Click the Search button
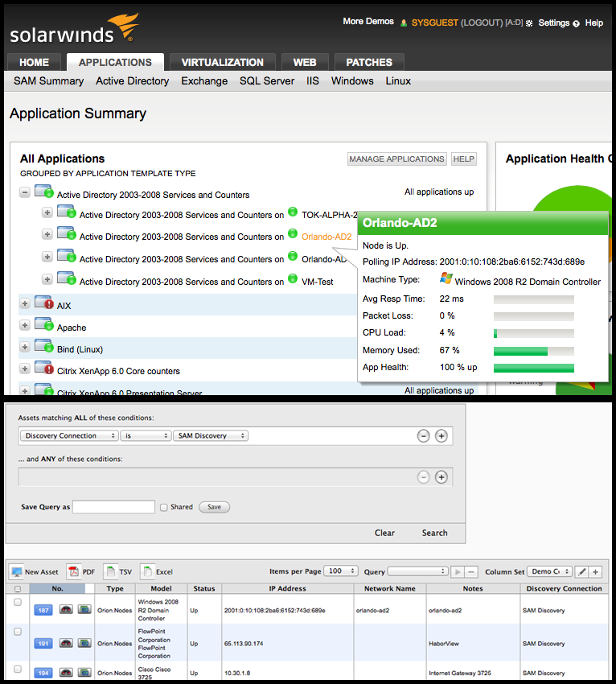Screen dimensions: 616x684 [434, 533]
